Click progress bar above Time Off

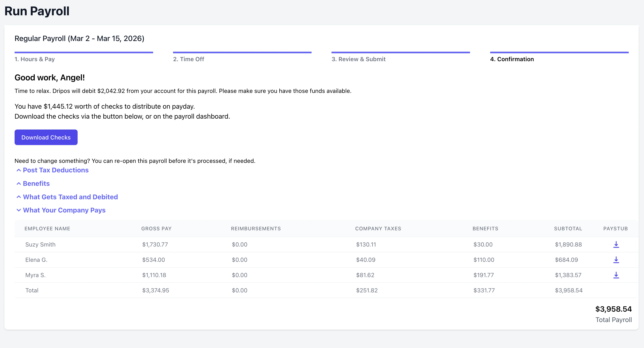pos(242,53)
